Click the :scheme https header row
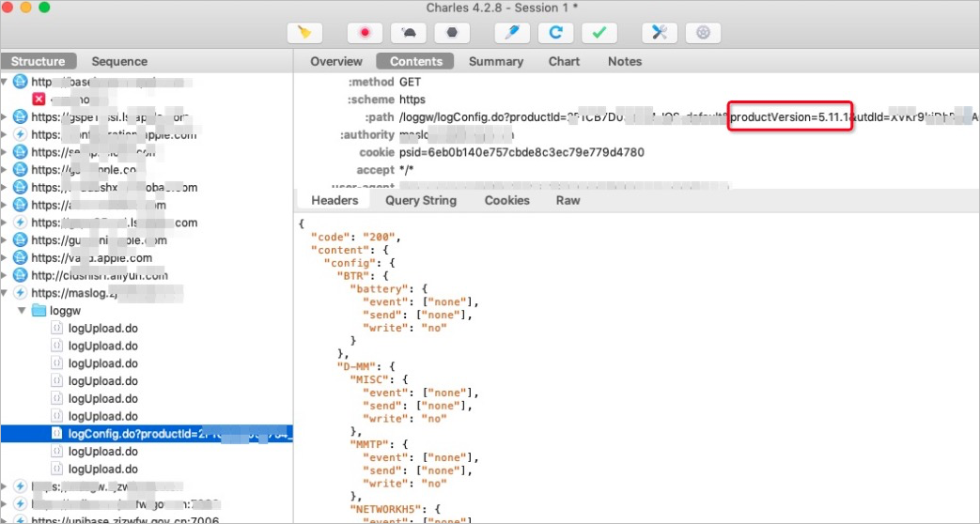Viewport: 980px width, 524px height. (x=637, y=100)
